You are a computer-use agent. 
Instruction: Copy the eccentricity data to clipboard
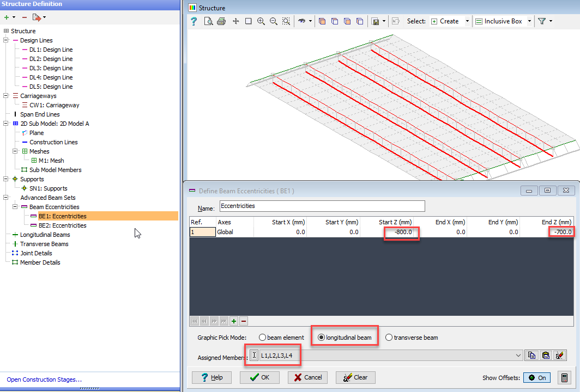click(x=532, y=355)
